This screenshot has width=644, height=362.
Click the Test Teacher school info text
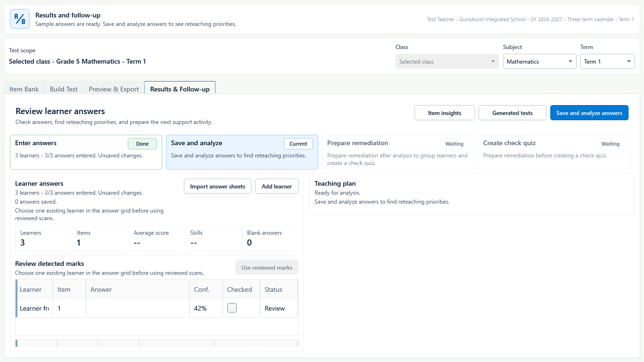530,20
